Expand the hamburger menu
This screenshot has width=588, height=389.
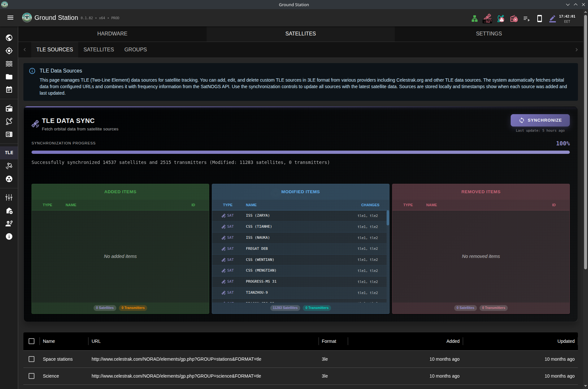[x=10, y=18]
